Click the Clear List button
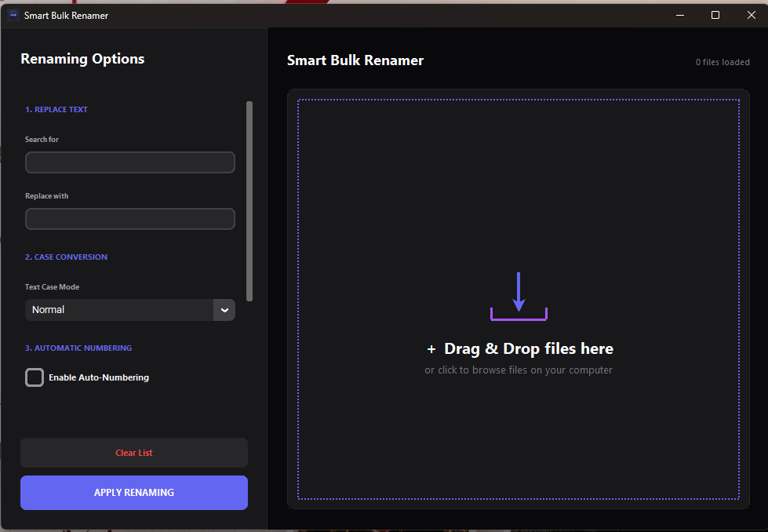Viewport: 768px width, 532px height. 133,453
